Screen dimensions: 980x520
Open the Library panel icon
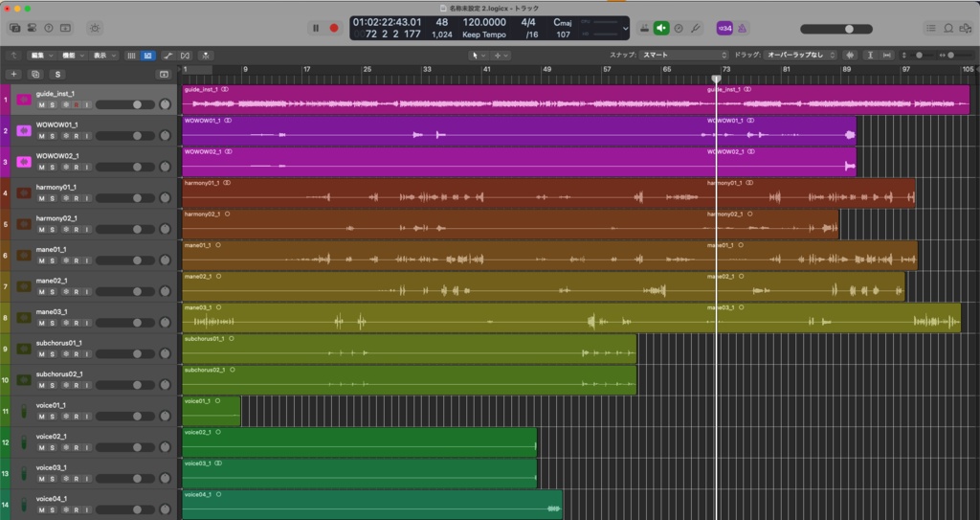coord(14,28)
